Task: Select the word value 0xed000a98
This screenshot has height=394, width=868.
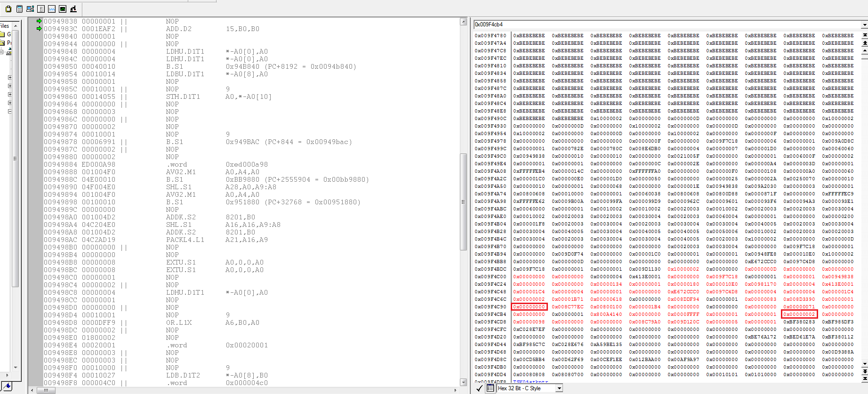Action: tap(247, 164)
